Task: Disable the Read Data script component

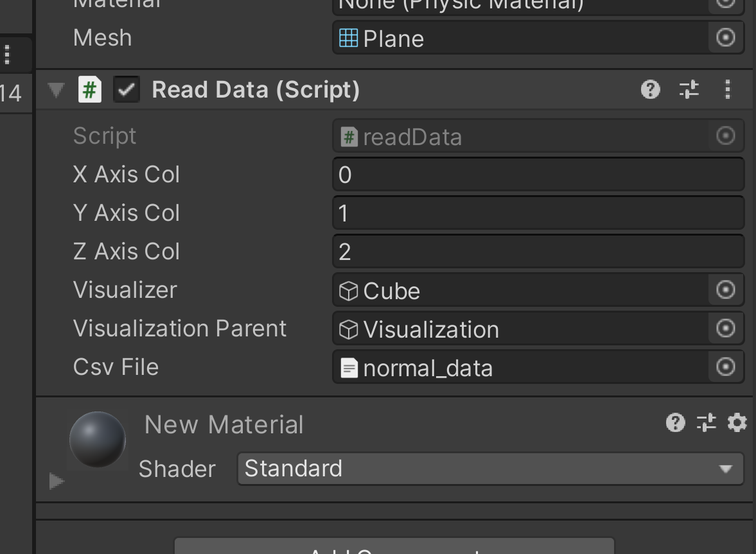Action: (x=127, y=90)
